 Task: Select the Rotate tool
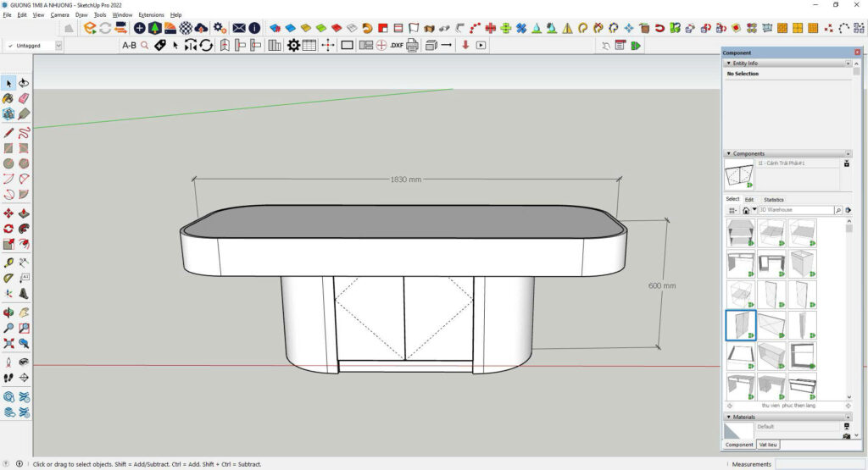point(8,229)
